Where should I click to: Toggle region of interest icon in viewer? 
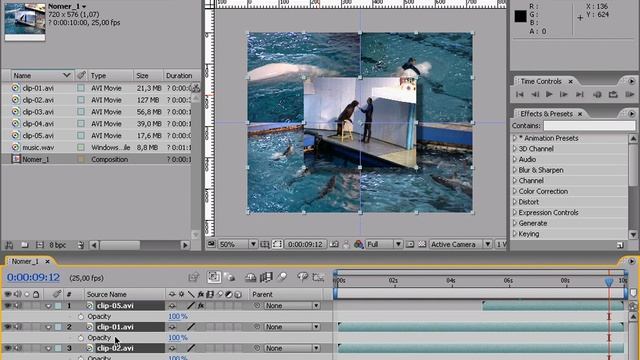410,244
